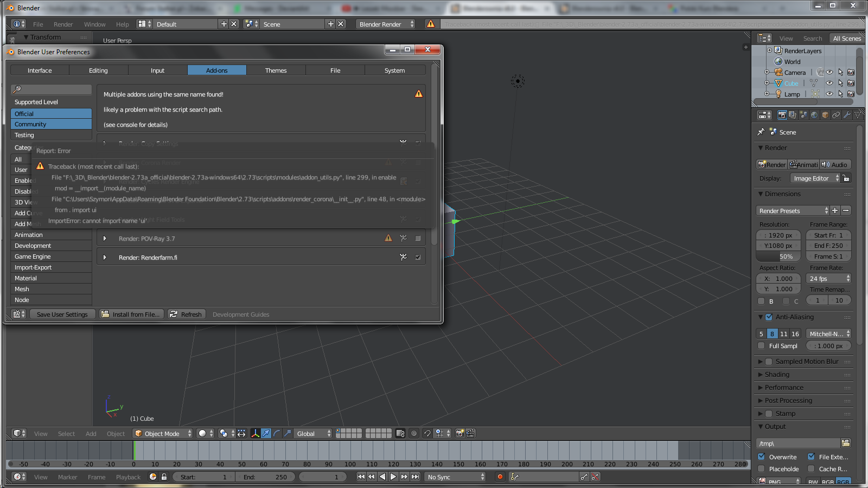868x488 pixels.
Task: Open the No Sync dropdown in timeline
Action: (455, 477)
